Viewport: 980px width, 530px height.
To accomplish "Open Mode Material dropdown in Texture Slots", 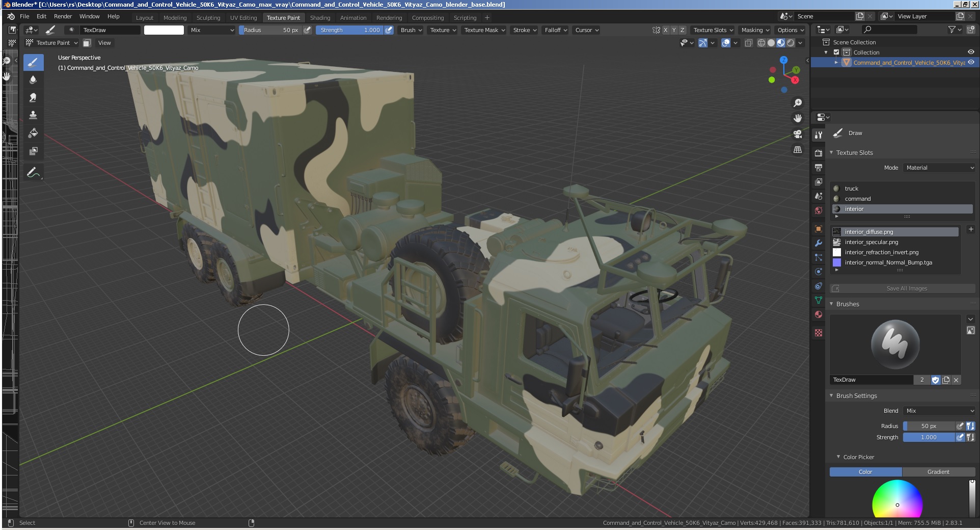I will click(x=939, y=168).
